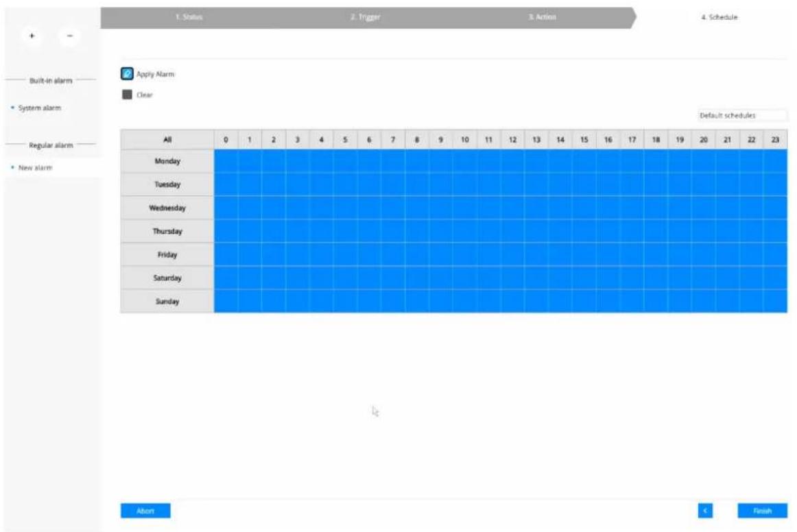Screen dimensions: 797x532
Task: Select hour 7 column header
Action: 393,140
